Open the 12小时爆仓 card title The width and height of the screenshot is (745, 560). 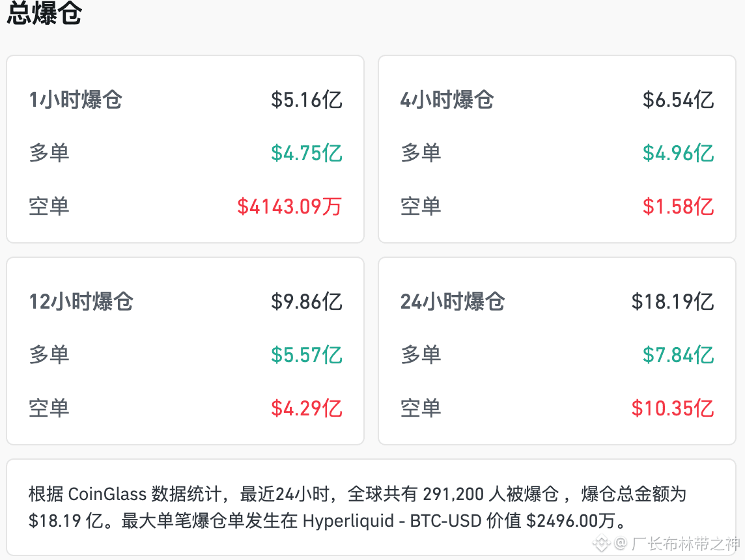(81, 301)
